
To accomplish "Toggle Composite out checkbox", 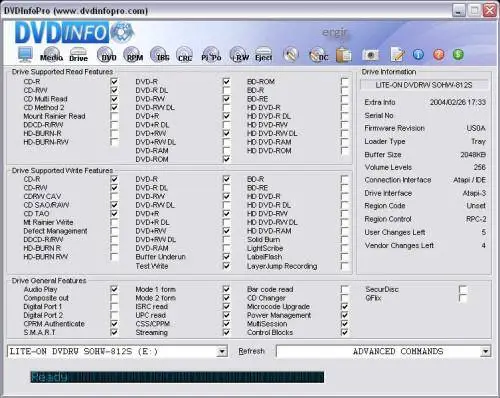I will 114,298.
